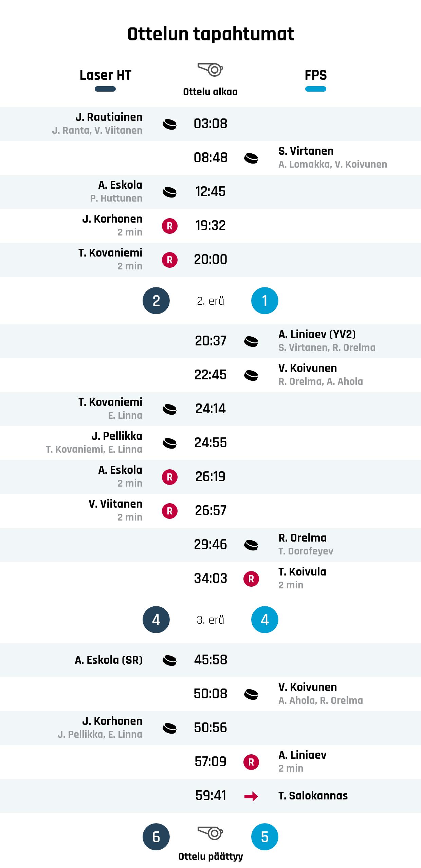The width and height of the screenshot is (421, 868).
Task: Click the whistle icon above Ottelu päättyy
Action: tap(210, 833)
